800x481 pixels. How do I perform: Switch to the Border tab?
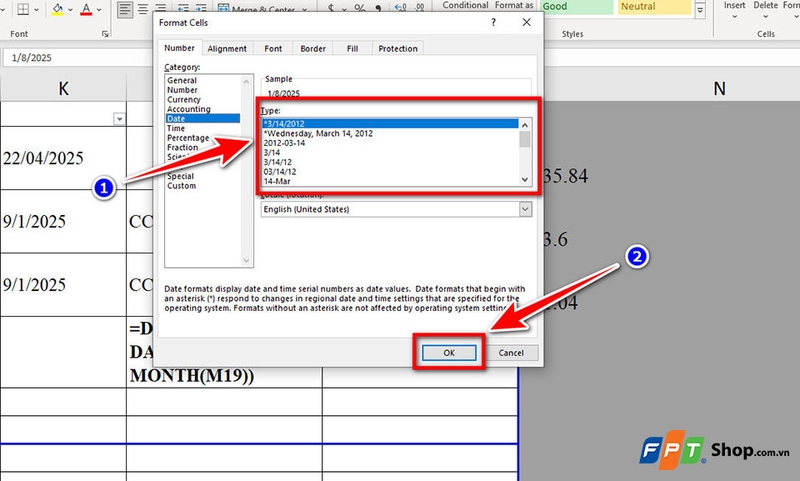pos(313,48)
